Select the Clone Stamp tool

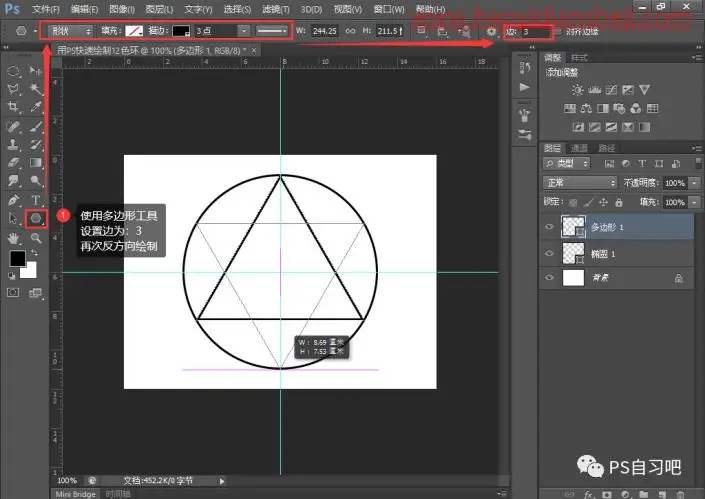pos(13,145)
